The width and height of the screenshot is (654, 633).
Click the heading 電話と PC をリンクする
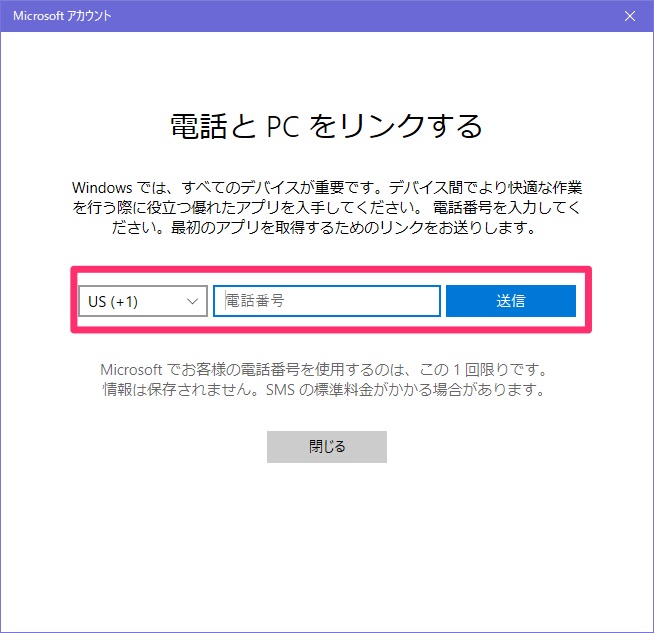(x=327, y=126)
